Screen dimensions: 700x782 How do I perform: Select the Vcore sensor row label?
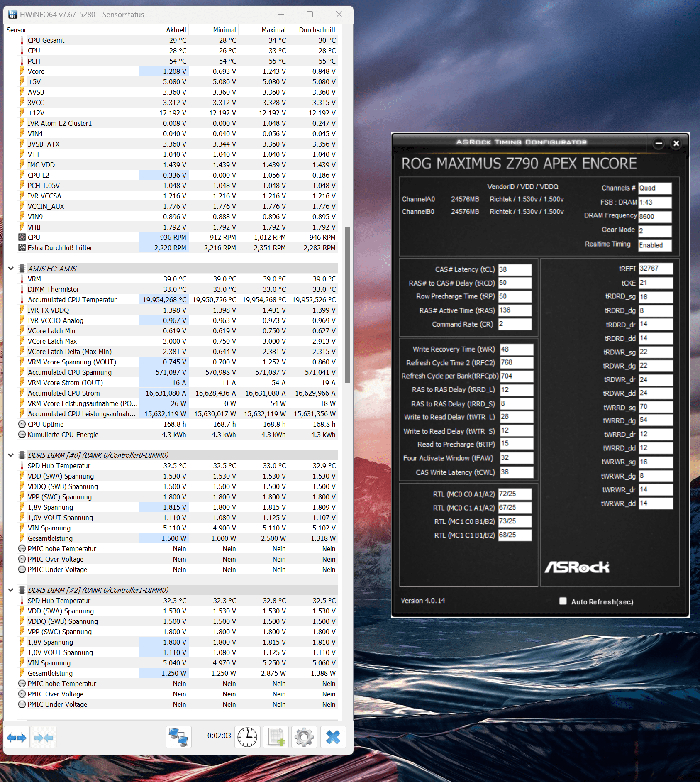tap(36, 71)
